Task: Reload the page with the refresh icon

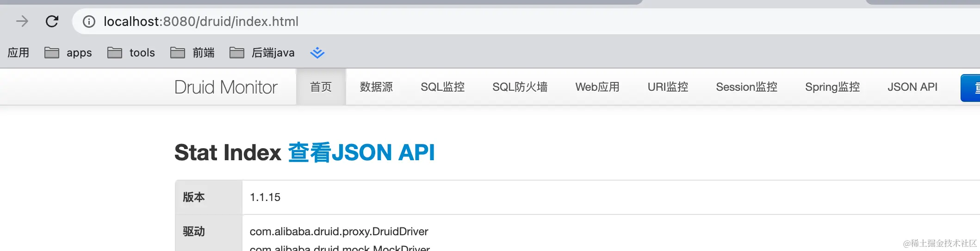Action: pyautogui.click(x=52, y=21)
